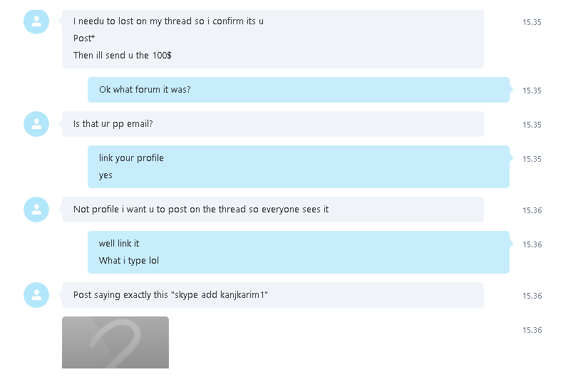The image size is (588, 377).
Task: Click the avatar next to "Post saying exactly this"
Action: 36,295
